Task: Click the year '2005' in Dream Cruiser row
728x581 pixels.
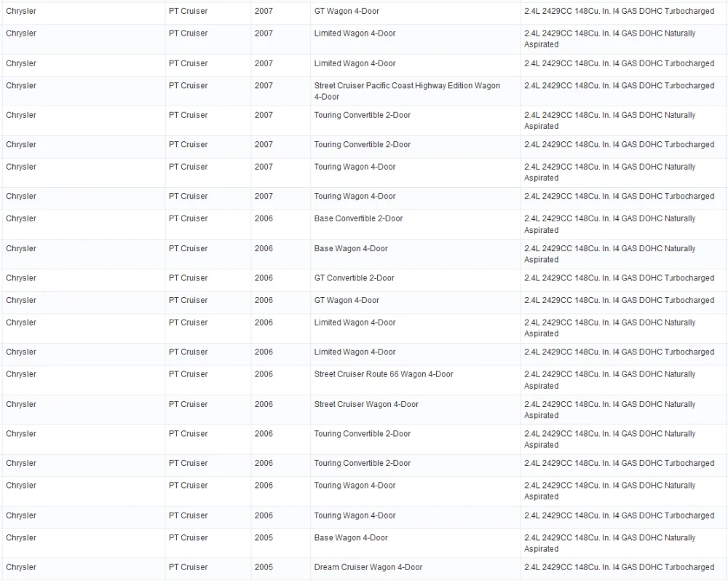Action: pos(264,568)
